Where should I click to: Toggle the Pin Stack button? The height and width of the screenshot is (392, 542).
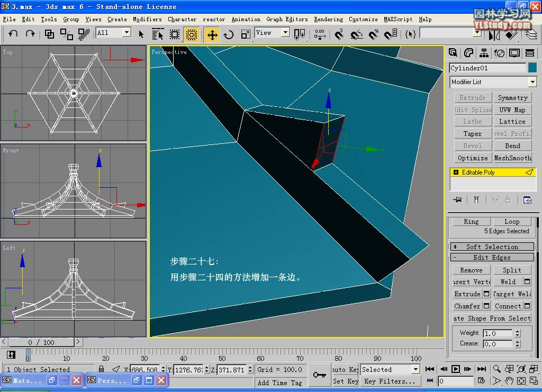[457, 199]
